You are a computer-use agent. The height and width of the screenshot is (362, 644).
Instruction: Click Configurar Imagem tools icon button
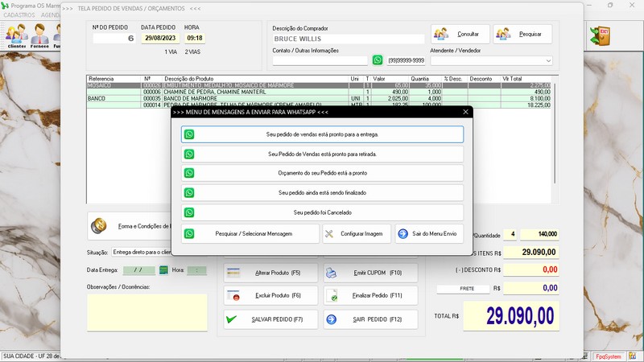(356, 233)
